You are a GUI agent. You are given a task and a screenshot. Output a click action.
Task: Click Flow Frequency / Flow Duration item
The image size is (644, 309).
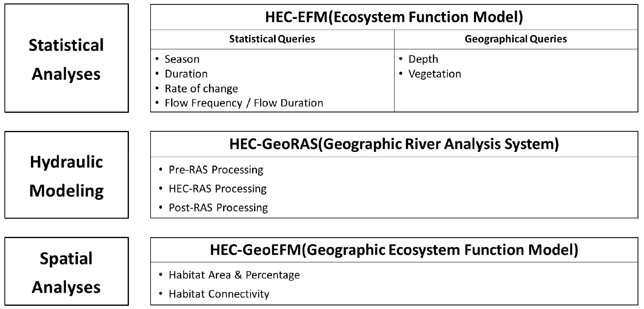(244, 103)
